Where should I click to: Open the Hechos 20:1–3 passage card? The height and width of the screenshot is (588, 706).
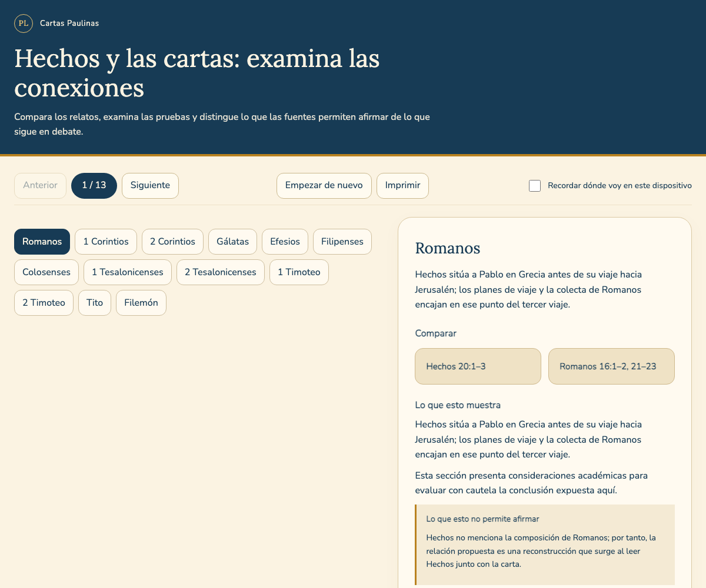pyautogui.click(x=478, y=366)
